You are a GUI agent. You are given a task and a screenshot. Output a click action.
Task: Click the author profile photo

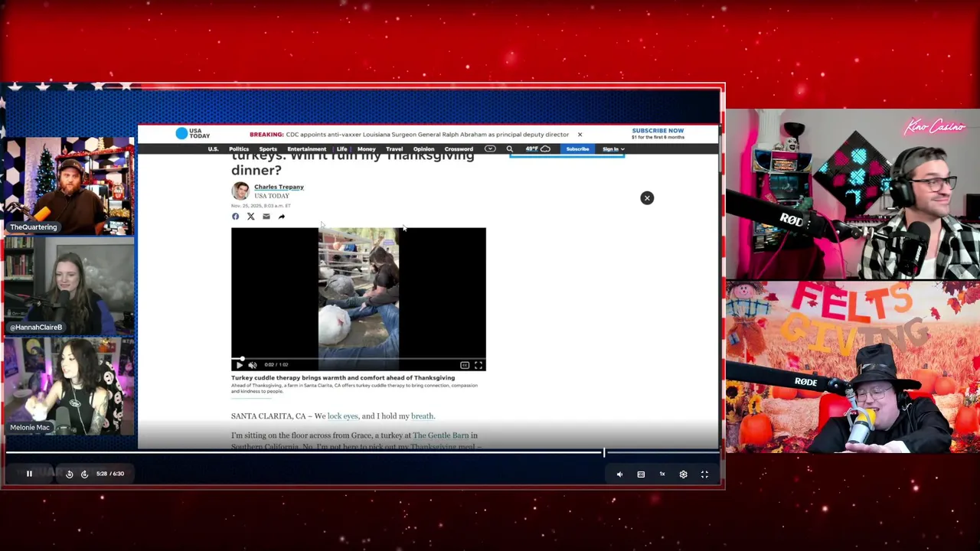point(240,191)
